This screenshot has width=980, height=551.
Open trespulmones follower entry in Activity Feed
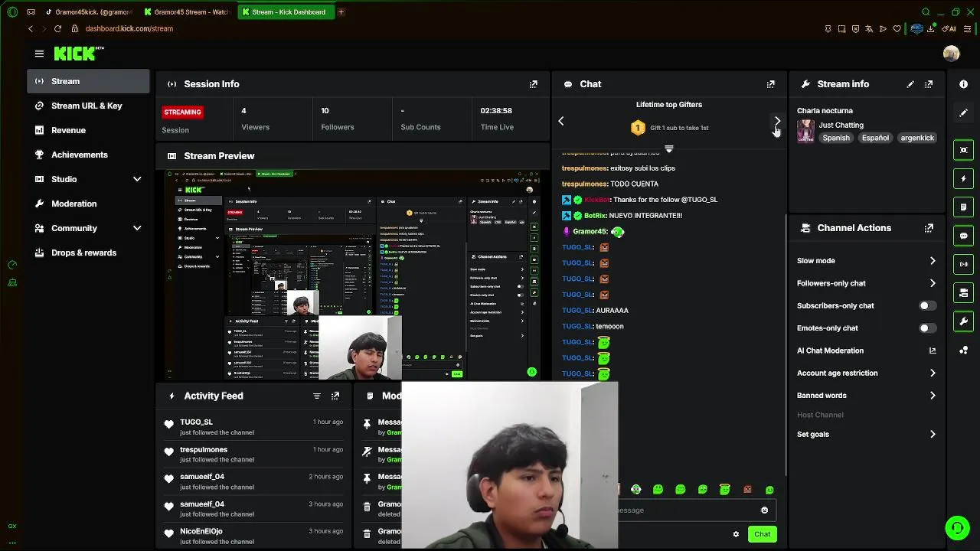coord(253,455)
